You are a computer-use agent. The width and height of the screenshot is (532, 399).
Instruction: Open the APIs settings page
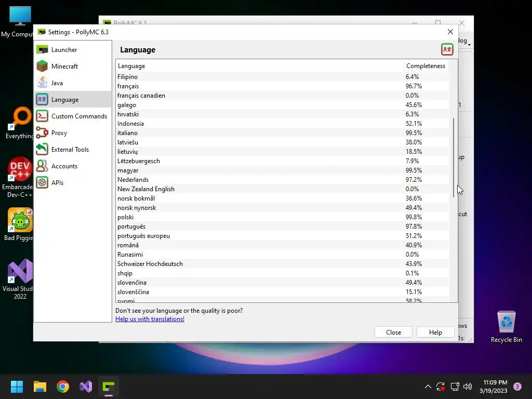pyautogui.click(x=73, y=183)
